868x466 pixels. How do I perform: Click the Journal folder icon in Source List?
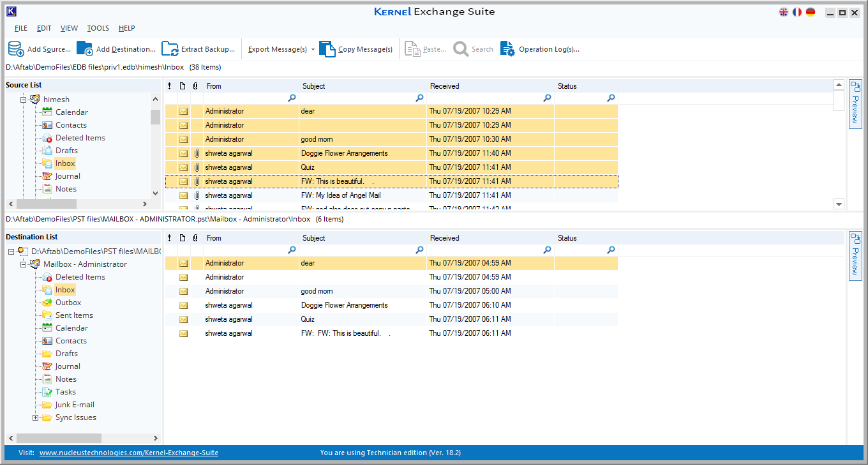point(47,176)
